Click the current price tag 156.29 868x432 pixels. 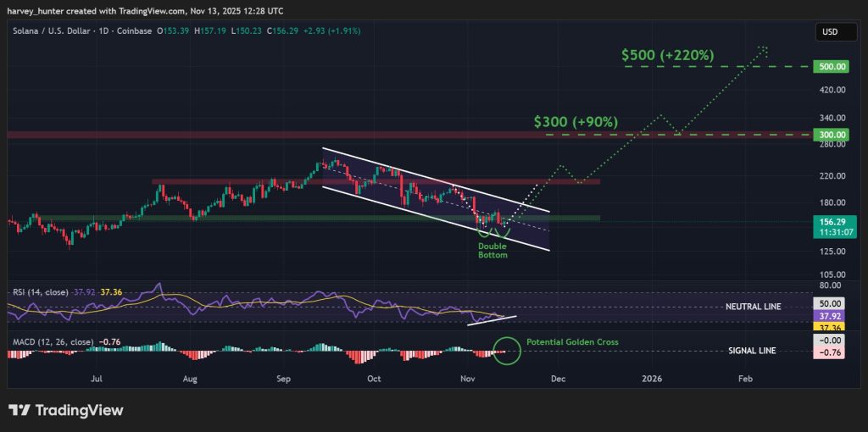click(829, 220)
